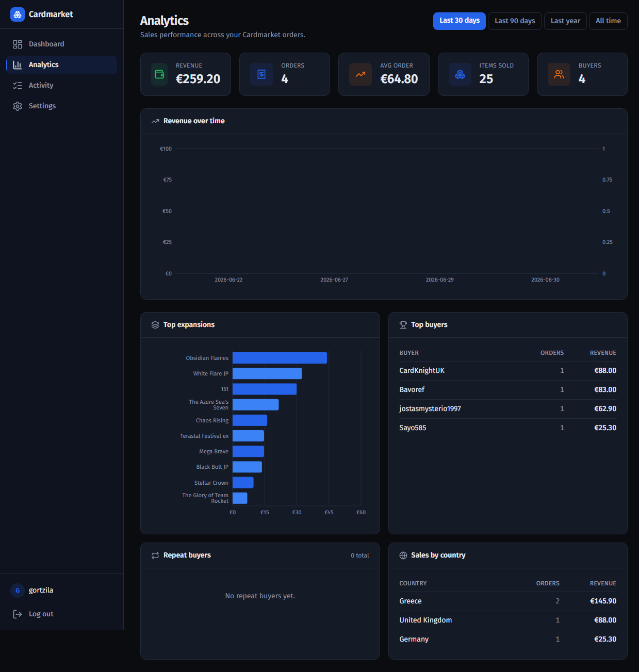Click buyer jostasmysterio1997
The height and width of the screenshot is (672, 639).
(x=430, y=409)
